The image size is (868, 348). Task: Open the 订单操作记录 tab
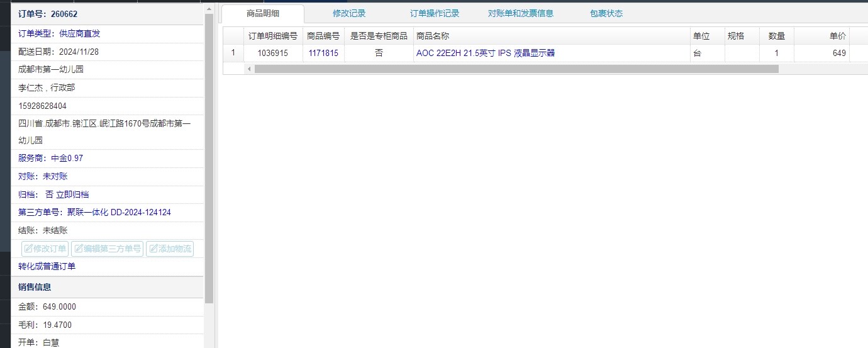coord(435,13)
